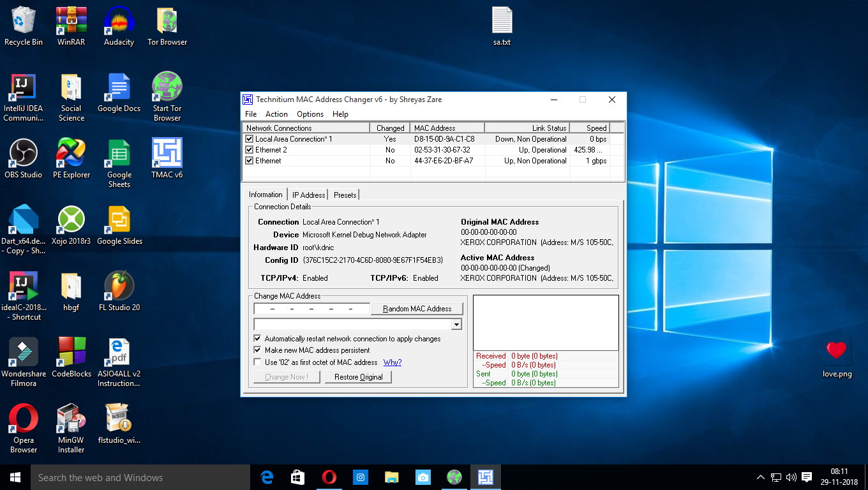Select the PE Explorer desktop icon
The width and height of the screenshot is (868, 490).
click(x=71, y=159)
